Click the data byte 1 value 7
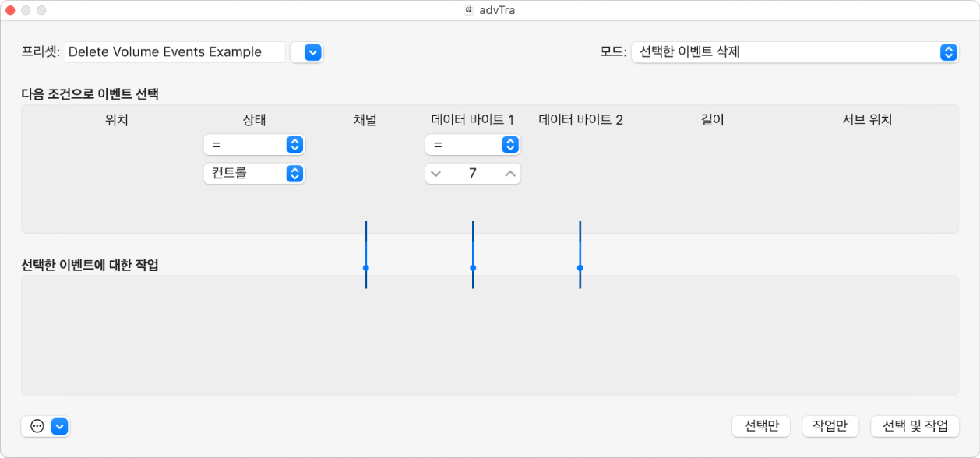Screen dimensions: 980x458 click(x=472, y=174)
